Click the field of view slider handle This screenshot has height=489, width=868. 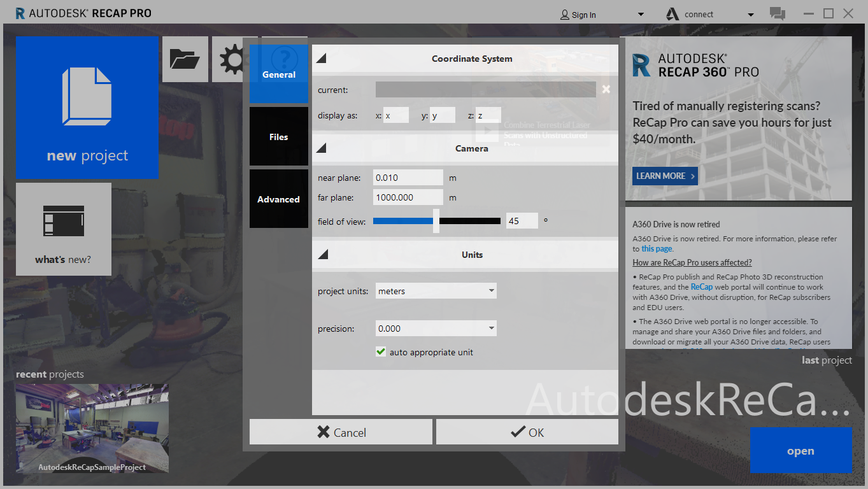(436, 221)
